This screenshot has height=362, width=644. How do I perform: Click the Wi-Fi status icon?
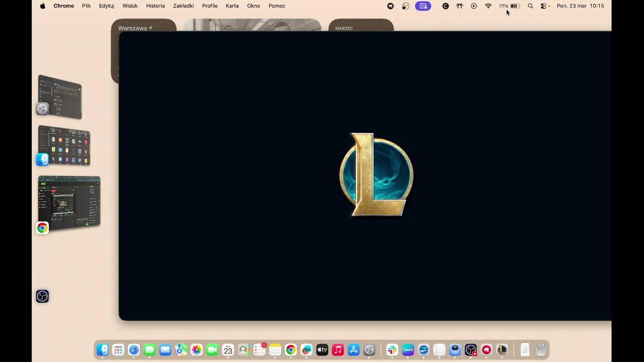coord(488,6)
